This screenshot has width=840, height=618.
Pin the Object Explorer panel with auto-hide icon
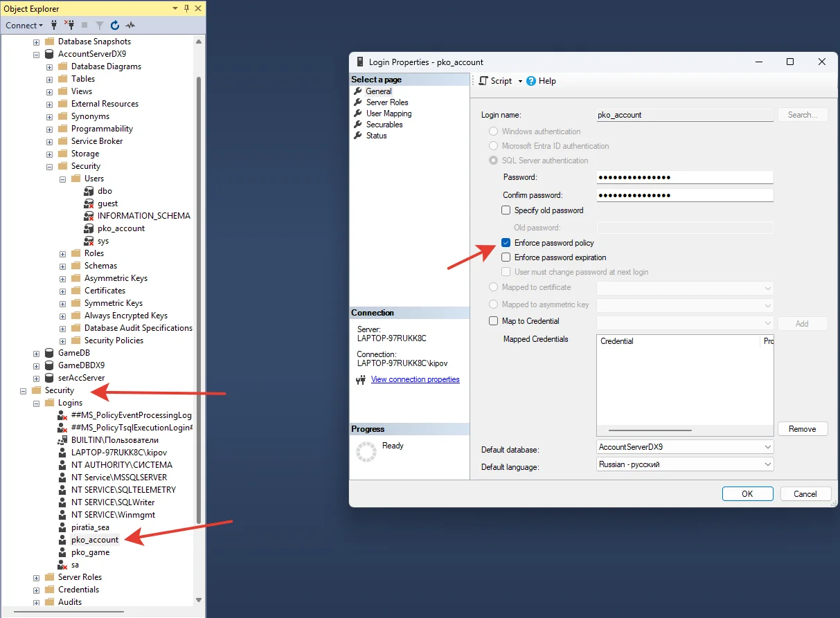pyautogui.click(x=187, y=8)
